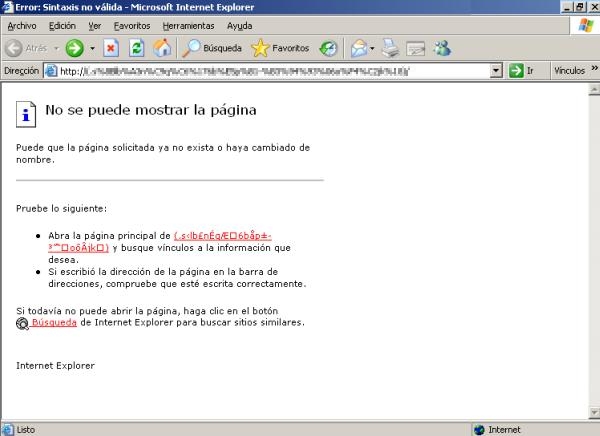Click the scrollbar up arrow
The width and height of the screenshot is (600, 436).
click(594, 90)
